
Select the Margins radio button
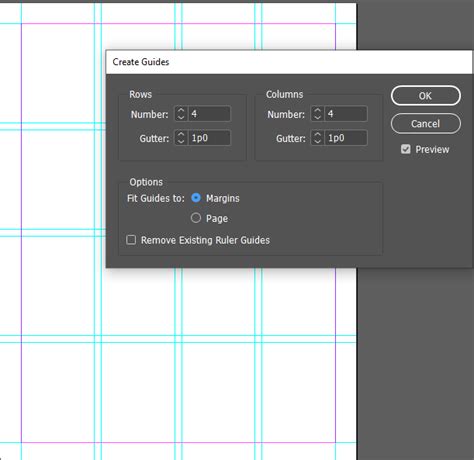coord(196,198)
